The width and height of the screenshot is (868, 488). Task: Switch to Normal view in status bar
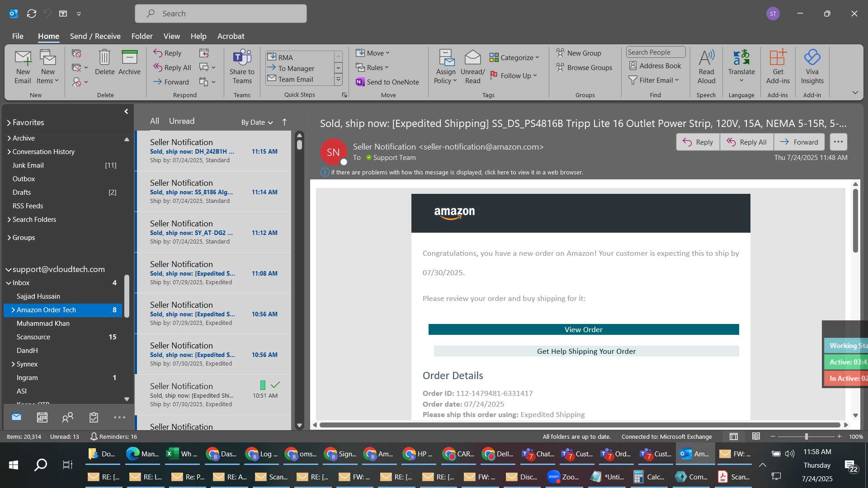click(x=734, y=436)
